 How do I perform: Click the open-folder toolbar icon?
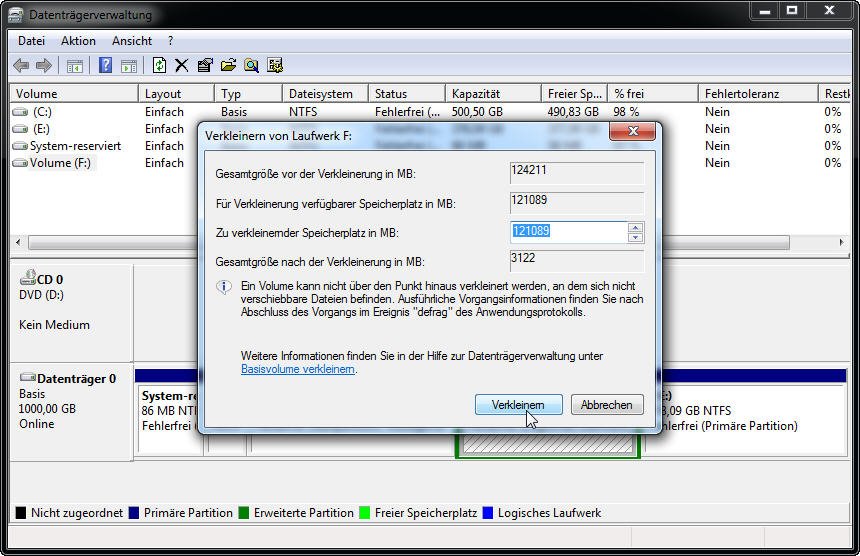tap(228, 66)
